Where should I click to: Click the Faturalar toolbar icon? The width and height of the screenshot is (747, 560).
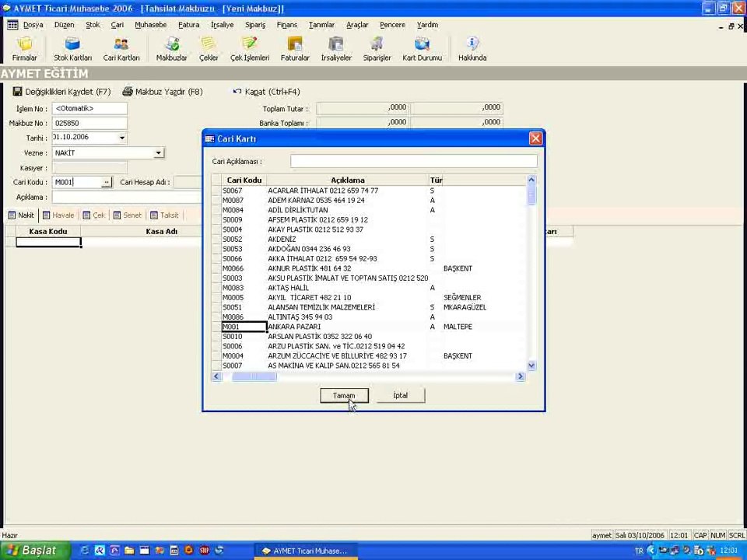[295, 48]
